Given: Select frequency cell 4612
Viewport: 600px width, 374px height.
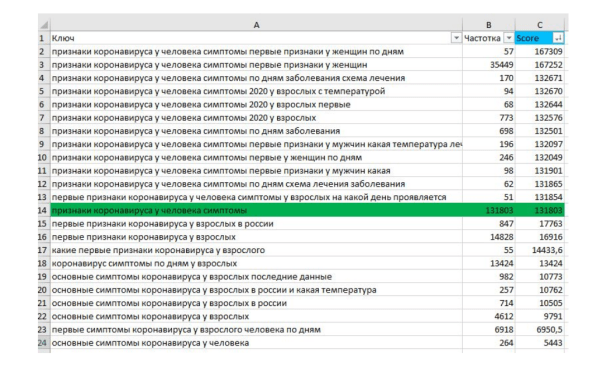Looking at the screenshot, I should (489, 316).
